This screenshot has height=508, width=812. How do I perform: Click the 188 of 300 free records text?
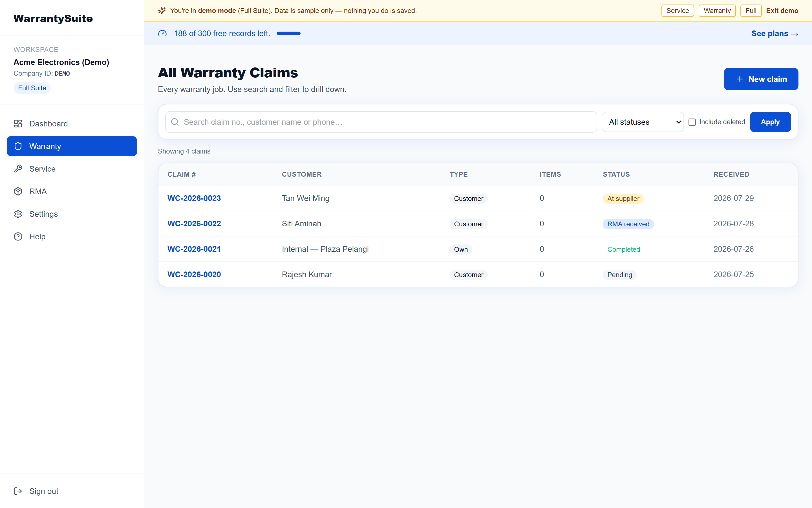(222, 34)
